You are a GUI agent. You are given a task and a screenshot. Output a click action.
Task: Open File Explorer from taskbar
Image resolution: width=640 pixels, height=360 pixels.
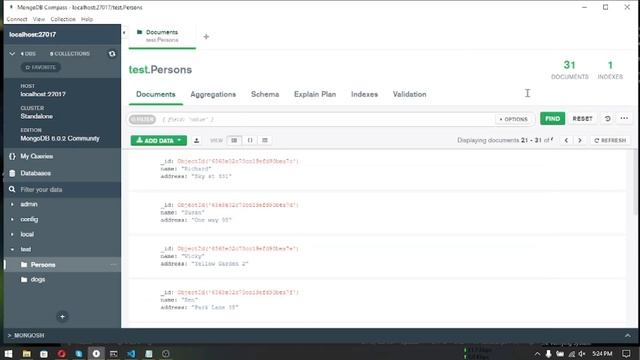27,353
